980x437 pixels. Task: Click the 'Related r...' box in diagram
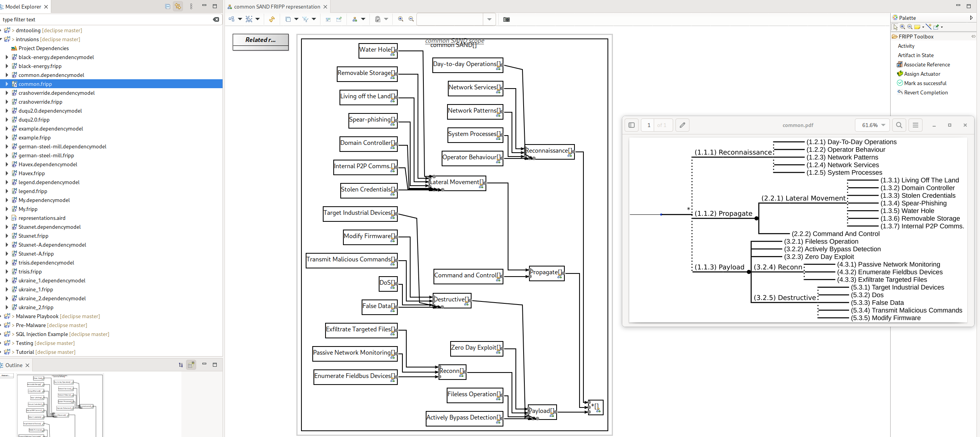(x=261, y=42)
